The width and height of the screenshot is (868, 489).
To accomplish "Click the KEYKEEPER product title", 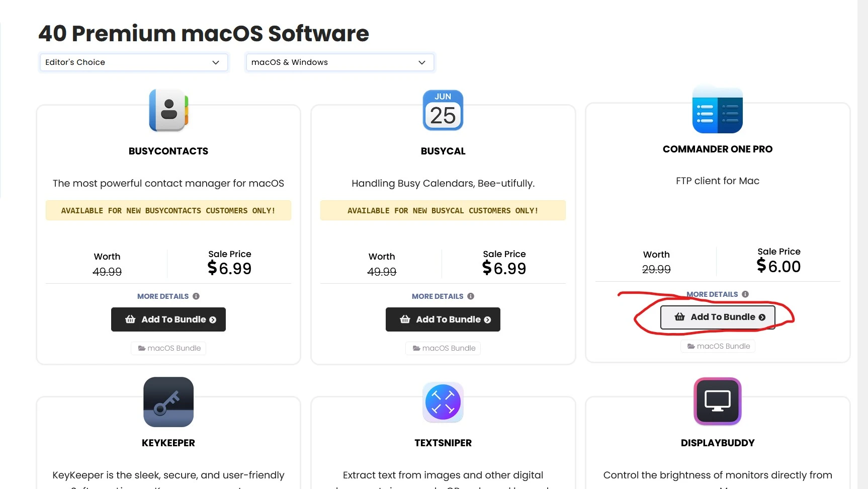I will (x=168, y=443).
